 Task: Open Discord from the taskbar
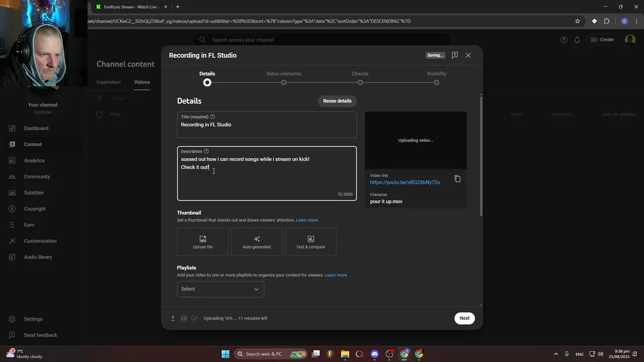pos(374,354)
